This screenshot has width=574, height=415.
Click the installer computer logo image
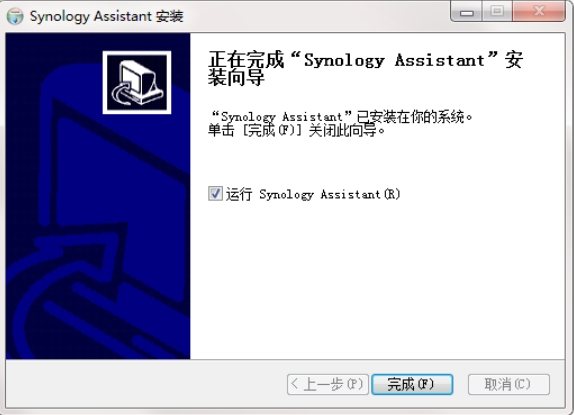[x=137, y=83]
